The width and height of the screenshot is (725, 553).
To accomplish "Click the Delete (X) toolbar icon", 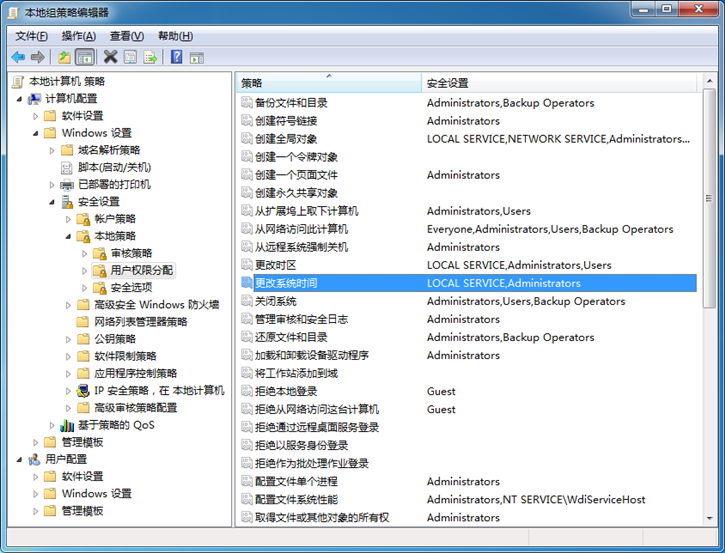I will coord(110,57).
